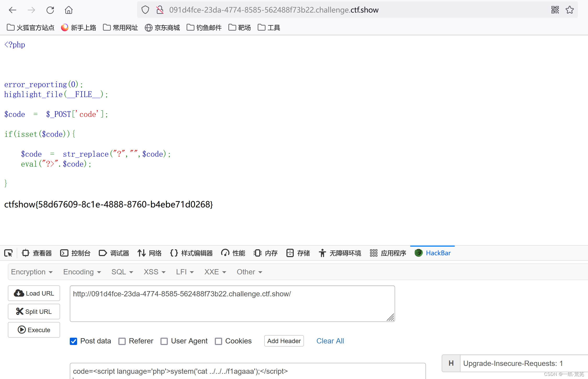Screen dimensions: 588x379
Task: Click the H header label button
Action: [x=451, y=363]
